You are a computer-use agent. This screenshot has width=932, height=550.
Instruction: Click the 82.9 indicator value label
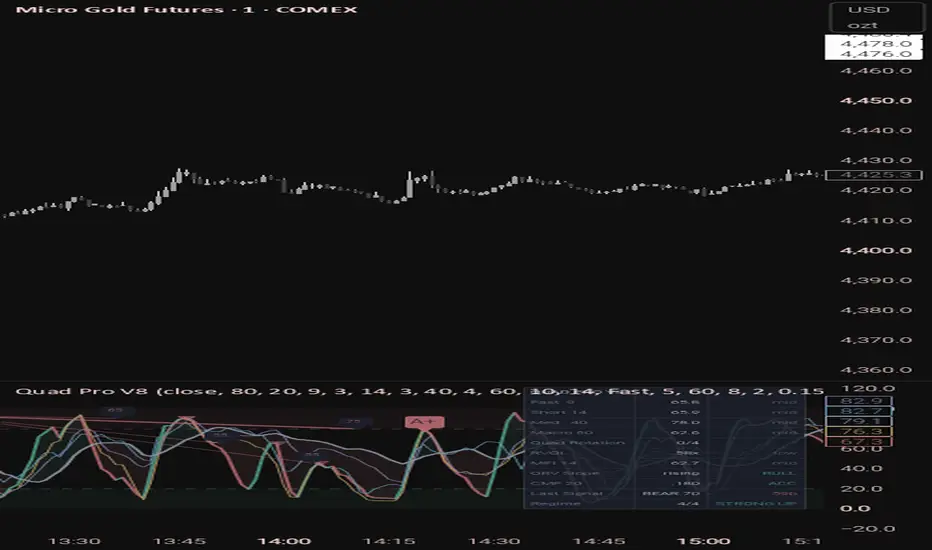click(x=859, y=401)
